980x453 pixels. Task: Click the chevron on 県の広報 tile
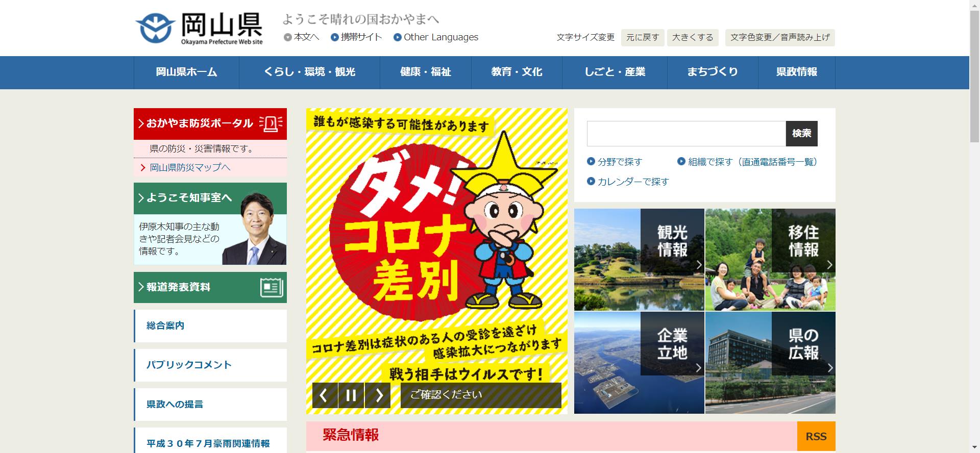coord(829,368)
